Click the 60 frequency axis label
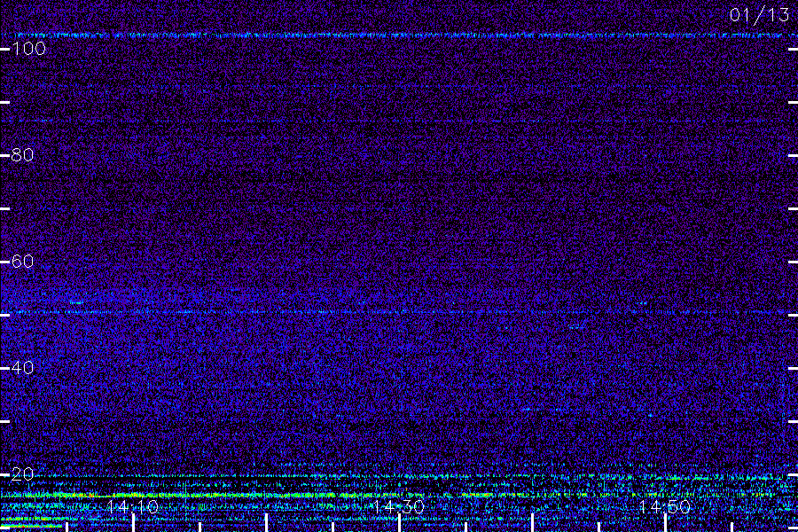The image size is (798, 532). click(x=22, y=262)
